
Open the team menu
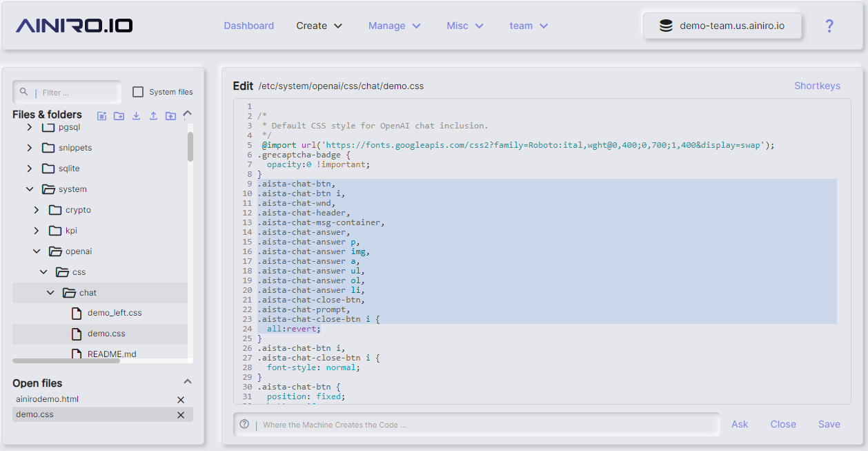click(529, 26)
